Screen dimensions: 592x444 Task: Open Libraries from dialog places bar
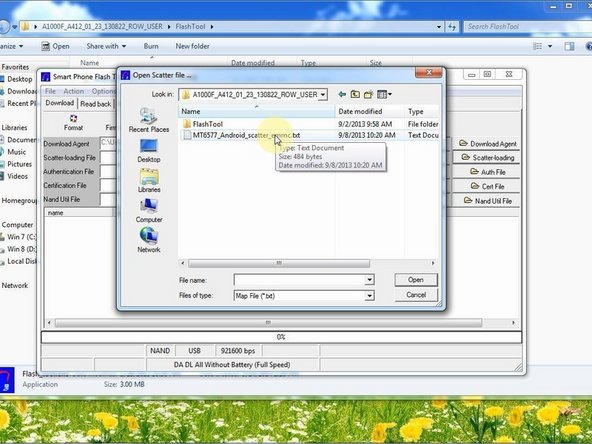tap(149, 181)
